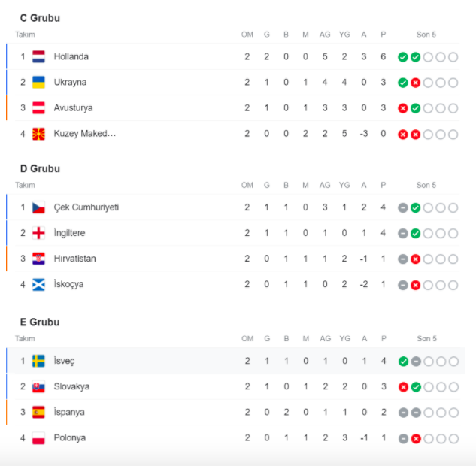Click Çek Cumhuriyeti's grey draw indicator
This screenshot has height=466, width=476.
click(x=403, y=207)
